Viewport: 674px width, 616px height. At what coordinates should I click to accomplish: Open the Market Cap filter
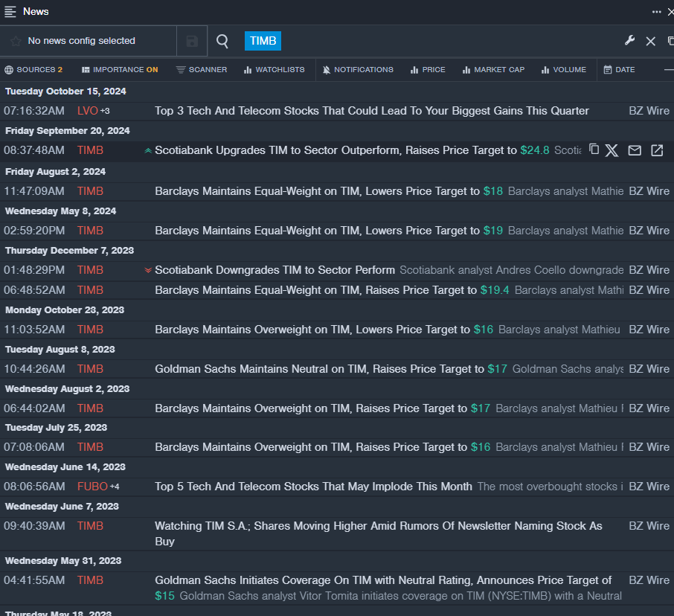493,70
